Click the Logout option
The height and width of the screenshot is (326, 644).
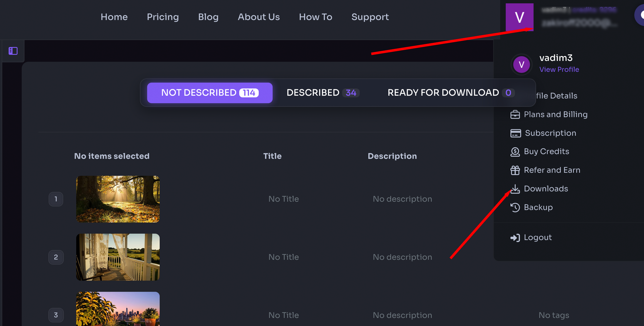(537, 238)
